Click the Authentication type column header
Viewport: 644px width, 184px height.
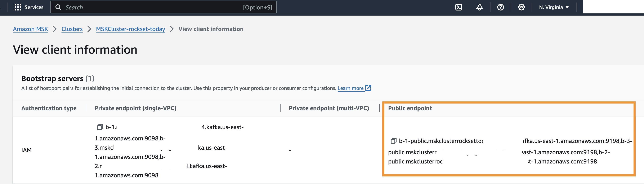[49, 108]
